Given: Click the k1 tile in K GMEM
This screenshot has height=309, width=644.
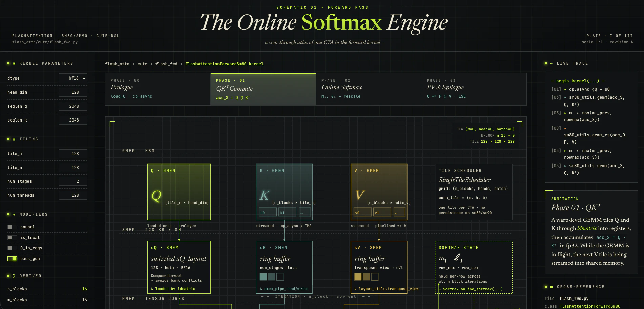Looking at the screenshot, I should 287,212.
